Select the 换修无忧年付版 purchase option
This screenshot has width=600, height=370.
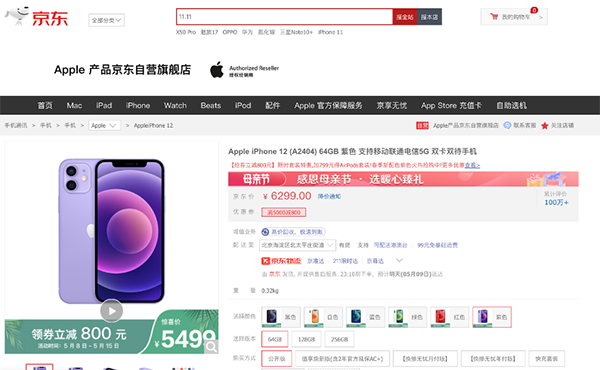tap(493, 359)
